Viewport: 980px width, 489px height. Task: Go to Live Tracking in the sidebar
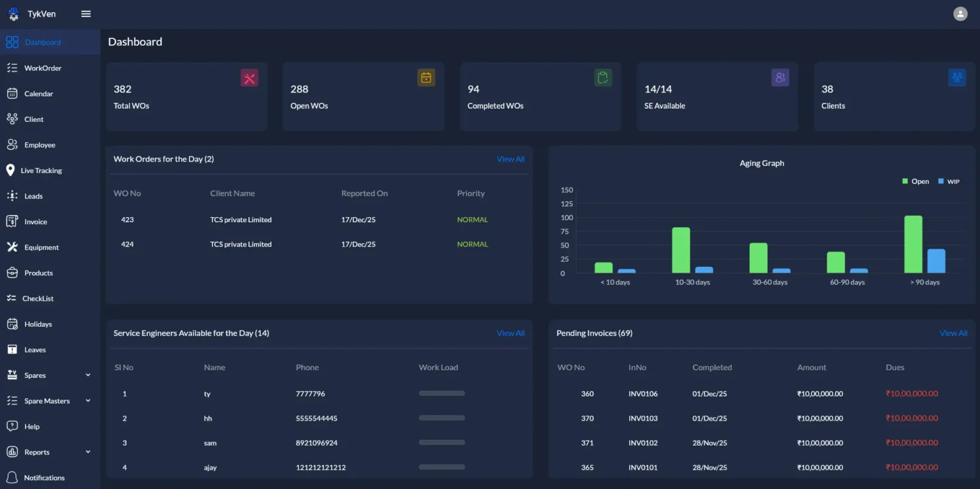pyautogui.click(x=41, y=170)
